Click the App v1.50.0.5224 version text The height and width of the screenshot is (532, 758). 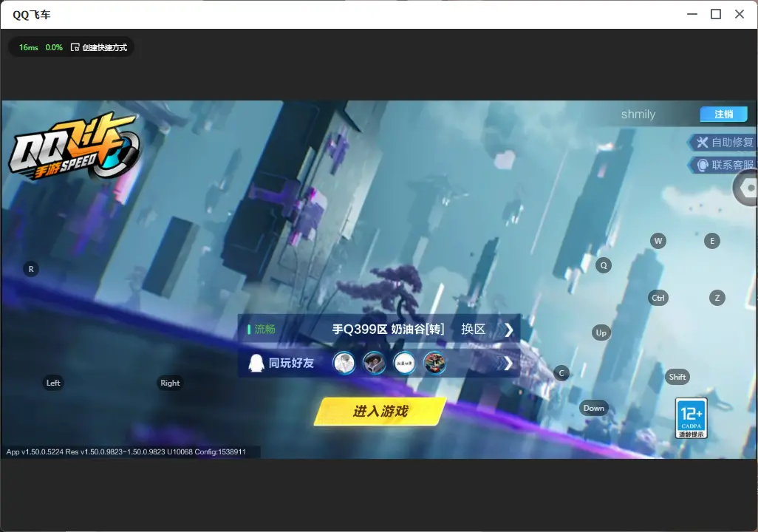coord(126,451)
